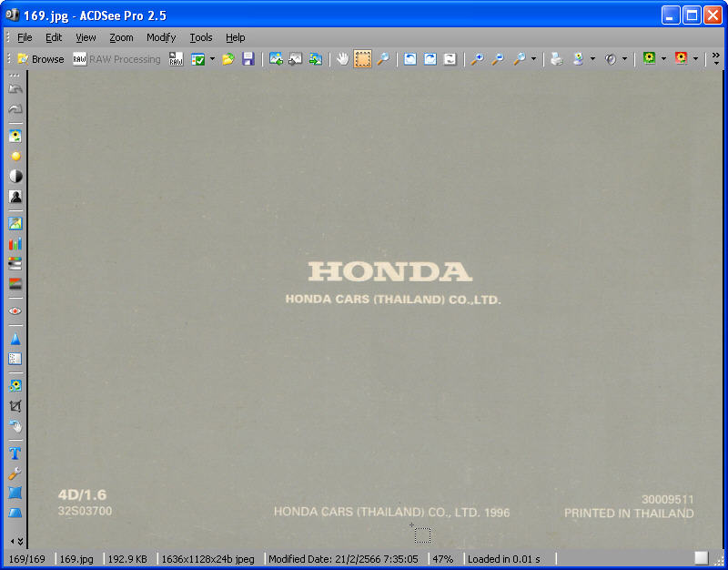Click the Redo arrow in side toolbar

(x=15, y=109)
